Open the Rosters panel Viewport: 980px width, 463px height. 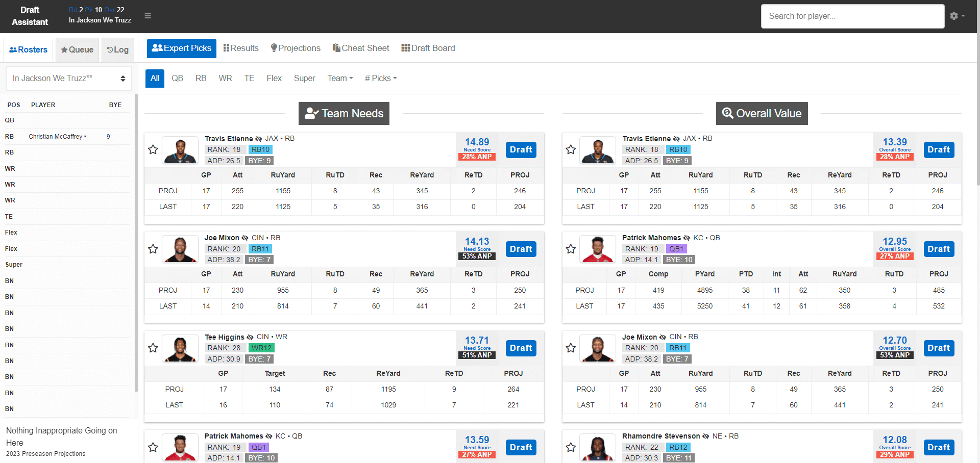tap(28, 49)
